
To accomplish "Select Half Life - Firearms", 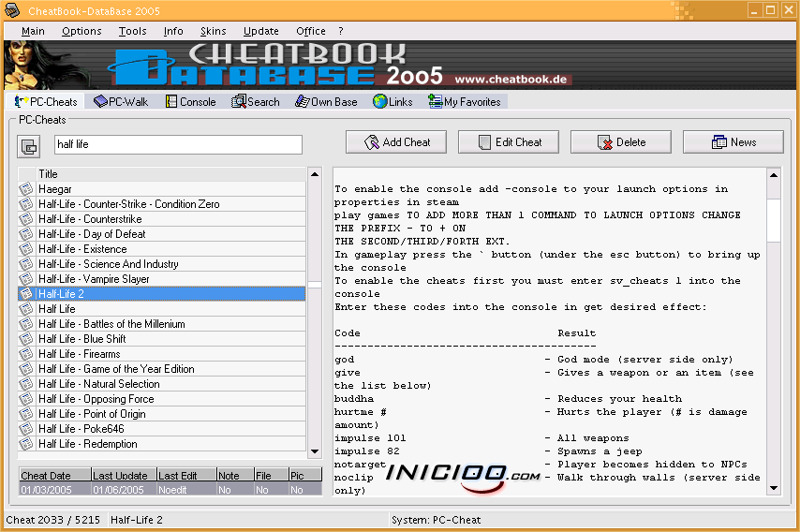I will (x=170, y=354).
